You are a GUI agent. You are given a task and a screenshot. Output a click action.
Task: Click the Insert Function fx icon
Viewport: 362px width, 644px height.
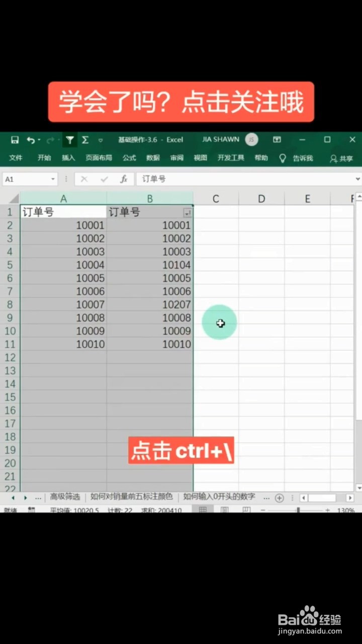coord(124,179)
